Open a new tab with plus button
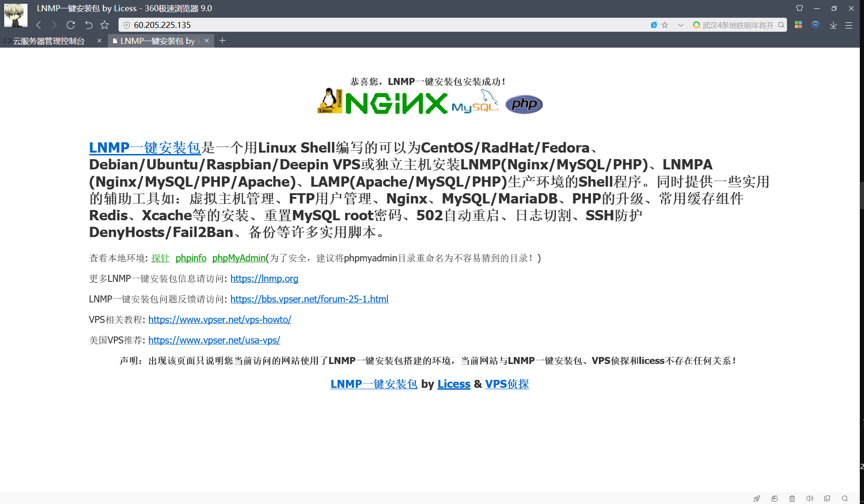The width and height of the screenshot is (864, 504). coord(223,41)
